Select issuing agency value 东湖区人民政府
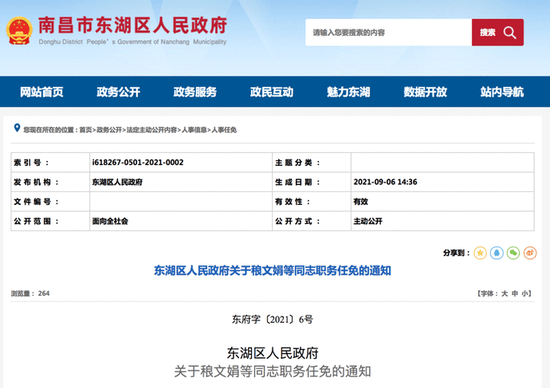Screen dimensions: 550x388 (117, 182)
